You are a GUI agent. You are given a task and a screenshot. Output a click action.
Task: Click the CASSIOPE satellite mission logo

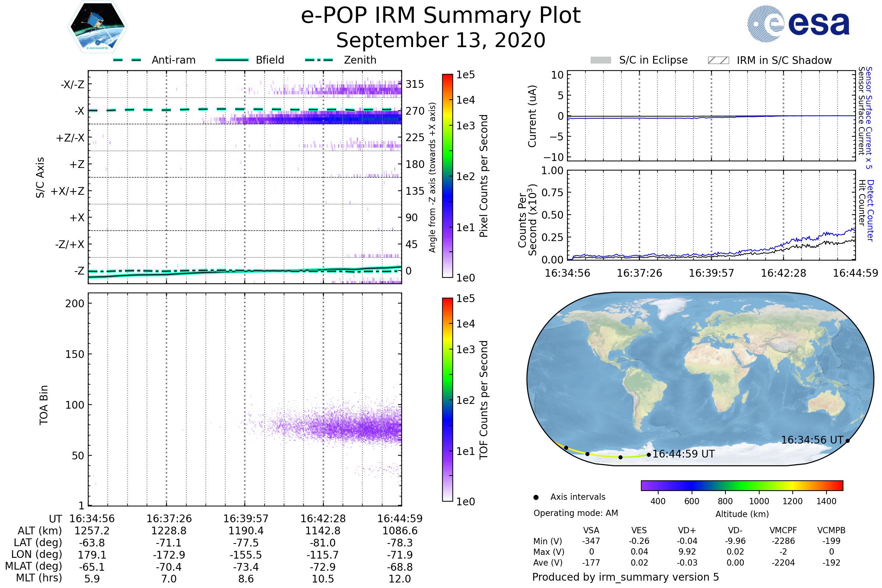click(97, 27)
